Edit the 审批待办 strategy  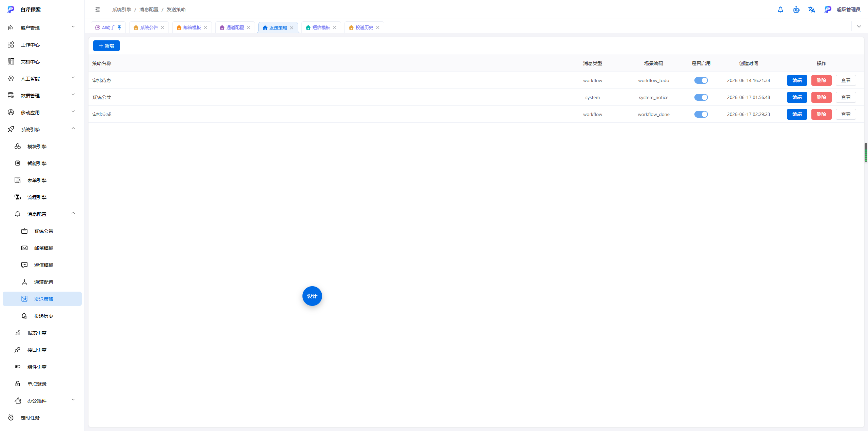tap(797, 80)
